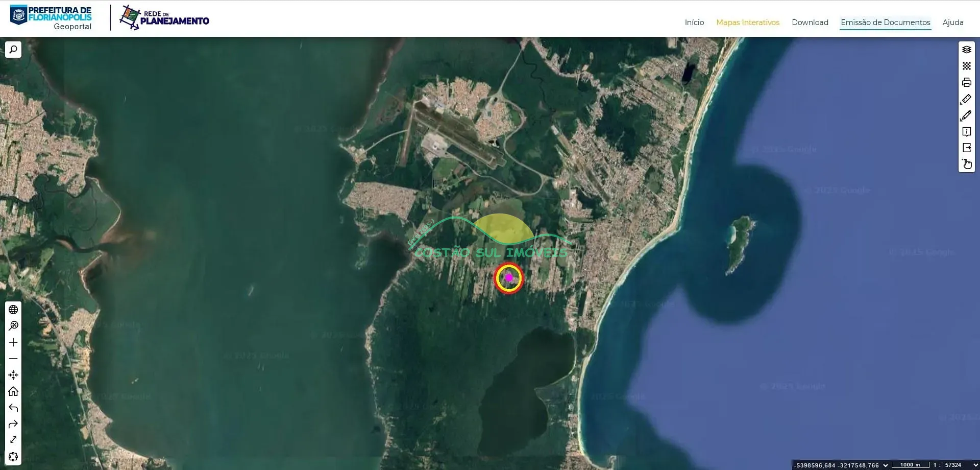Go back to previous map view
The image size is (980, 470).
pos(13,408)
